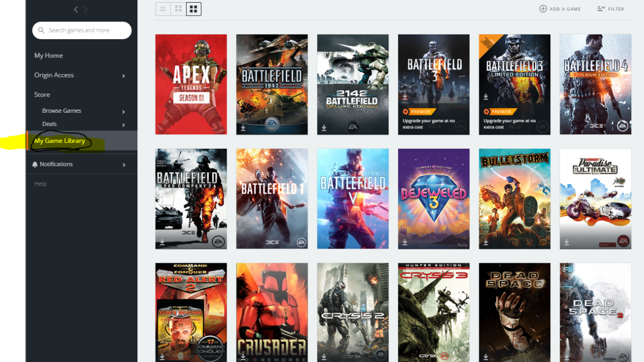Switch to the medium tile grid view
The height and width of the screenshot is (362, 644).
[x=178, y=9]
